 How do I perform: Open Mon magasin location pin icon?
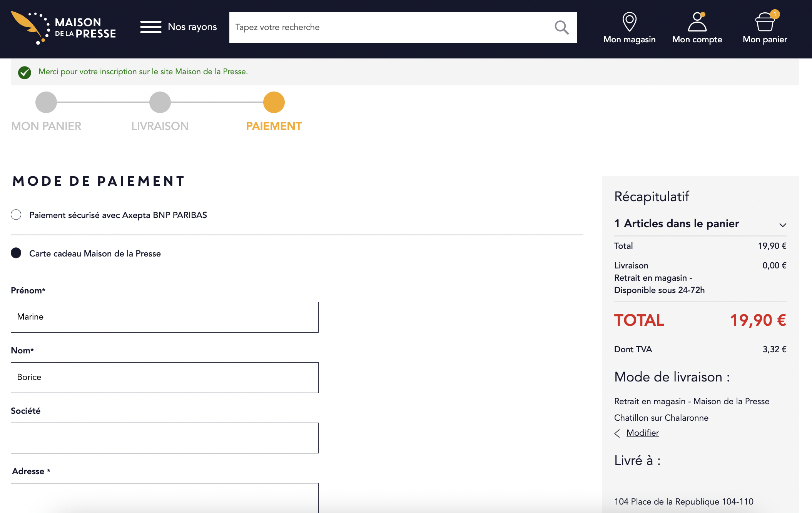coord(630,22)
